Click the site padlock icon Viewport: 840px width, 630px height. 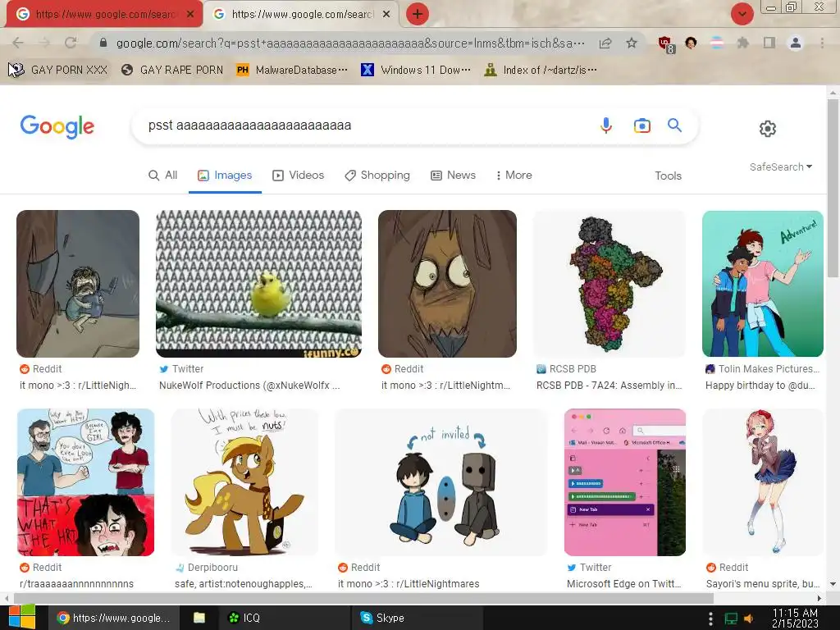click(x=104, y=43)
